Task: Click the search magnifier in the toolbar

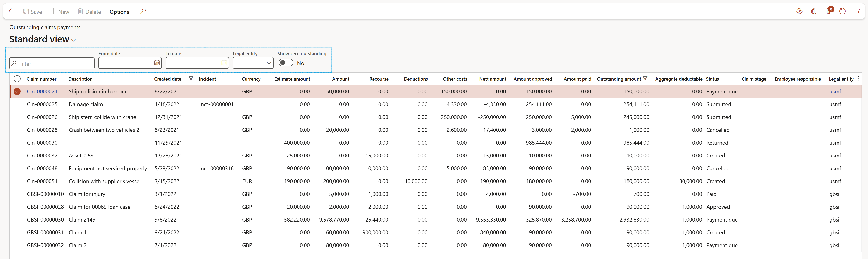Action: point(143,11)
